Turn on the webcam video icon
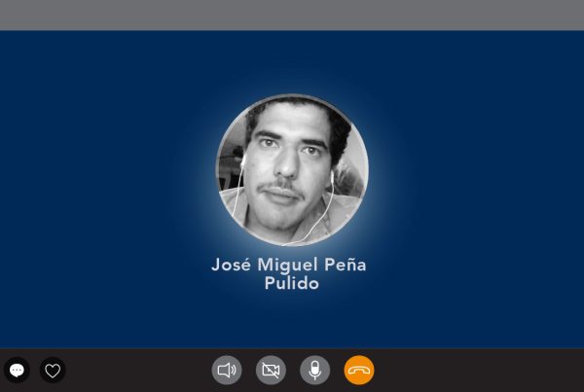Image resolution: width=584 pixels, height=392 pixels. 271,370
